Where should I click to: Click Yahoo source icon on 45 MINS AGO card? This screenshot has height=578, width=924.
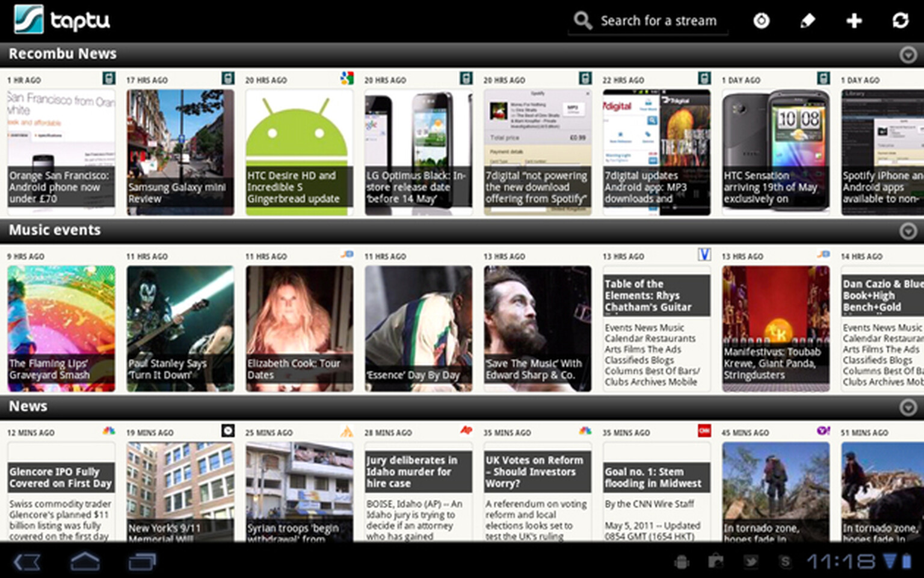[823, 431]
